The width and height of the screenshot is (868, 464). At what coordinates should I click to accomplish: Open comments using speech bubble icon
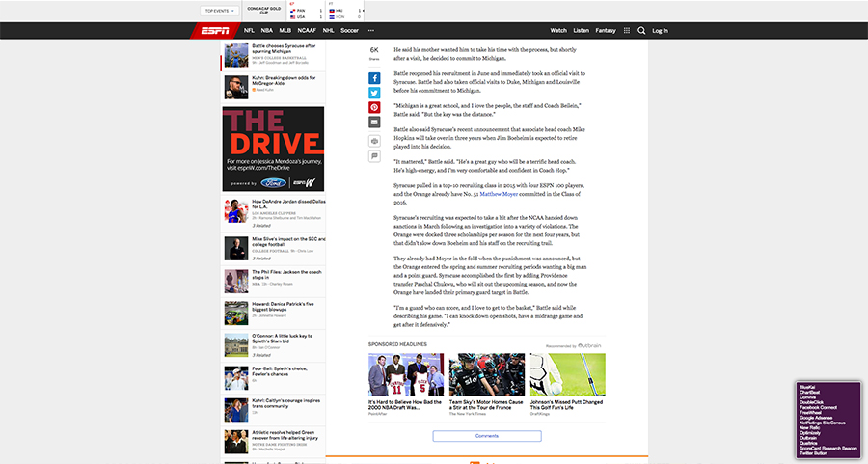(x=374, y=156)
